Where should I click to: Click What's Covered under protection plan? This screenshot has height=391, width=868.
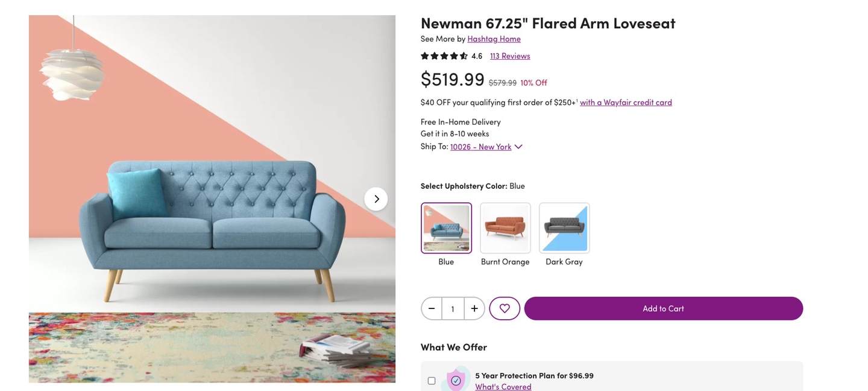click(503, 387)
